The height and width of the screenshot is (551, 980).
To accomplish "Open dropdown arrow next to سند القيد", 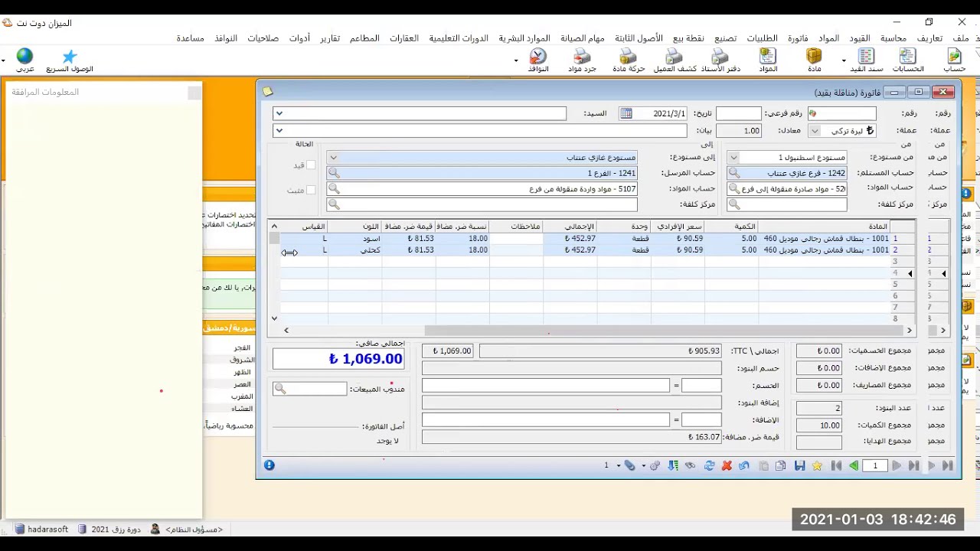I will click(x=844, y=60).
